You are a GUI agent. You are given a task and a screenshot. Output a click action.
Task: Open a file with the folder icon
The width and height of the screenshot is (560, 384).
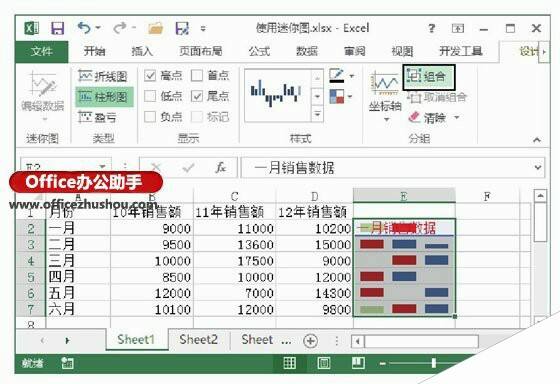click(156, 28)
